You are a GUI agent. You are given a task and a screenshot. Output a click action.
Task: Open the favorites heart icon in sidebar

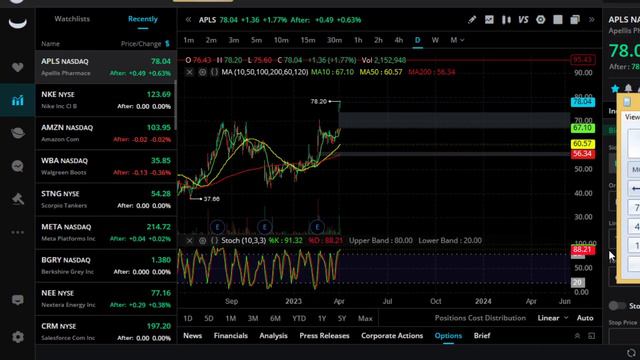point(17,67)
